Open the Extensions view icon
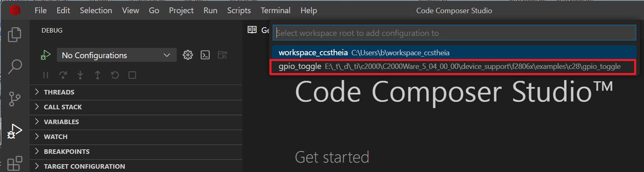Viewport: 644px width, 172px height. [15, 163]
